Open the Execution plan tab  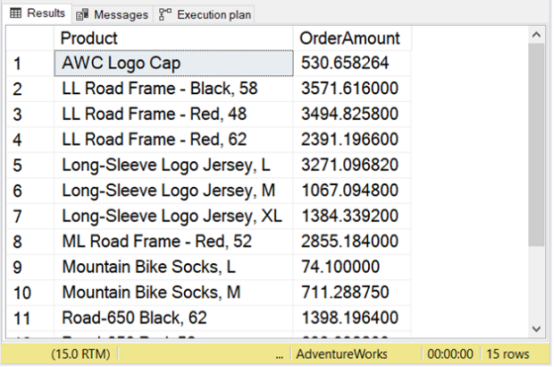[205, 15]
